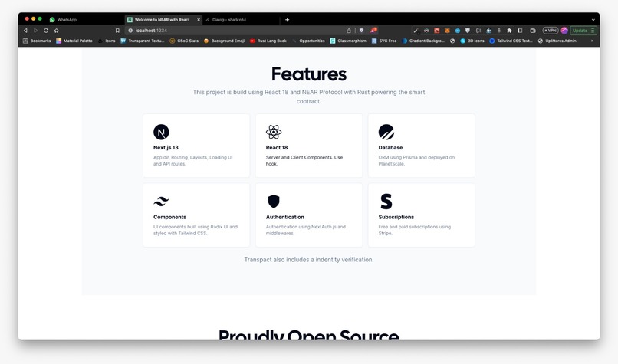This screenshot has width=618, height=364.
Task: Click the blue circle extension icon
Action: 457,31
